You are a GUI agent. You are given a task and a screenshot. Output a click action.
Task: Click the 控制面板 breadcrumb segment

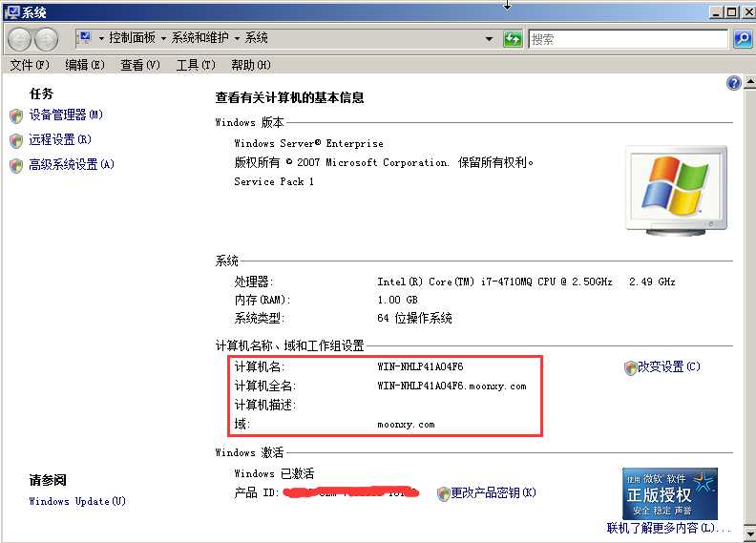click(x=132, y=37)
